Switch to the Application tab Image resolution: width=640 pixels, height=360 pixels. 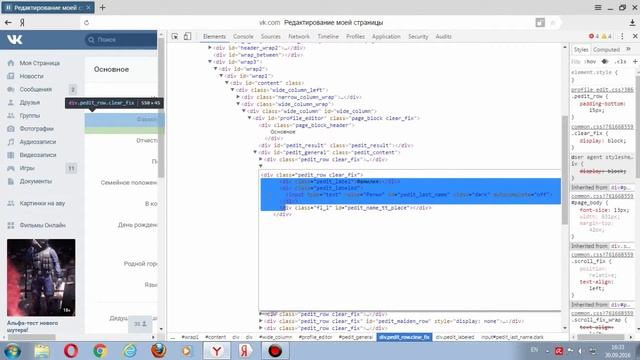386,36
